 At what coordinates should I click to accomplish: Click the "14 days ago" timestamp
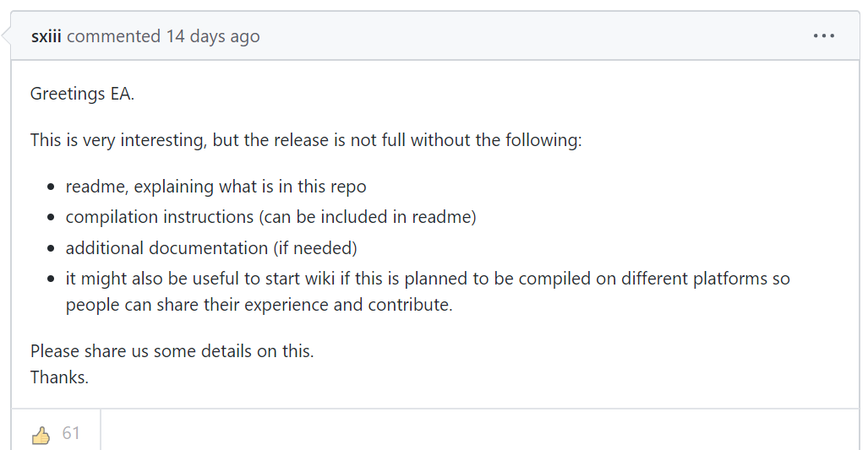click(x=212, y=36)
